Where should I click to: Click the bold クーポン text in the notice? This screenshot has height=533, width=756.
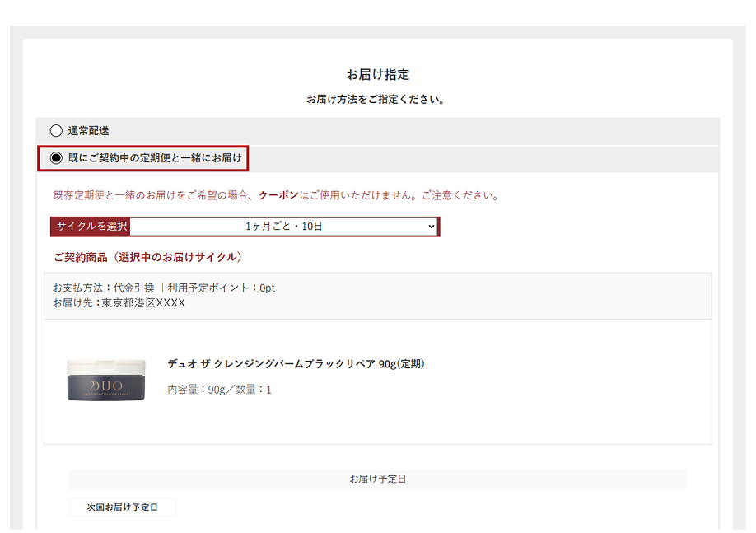[278, 196]
